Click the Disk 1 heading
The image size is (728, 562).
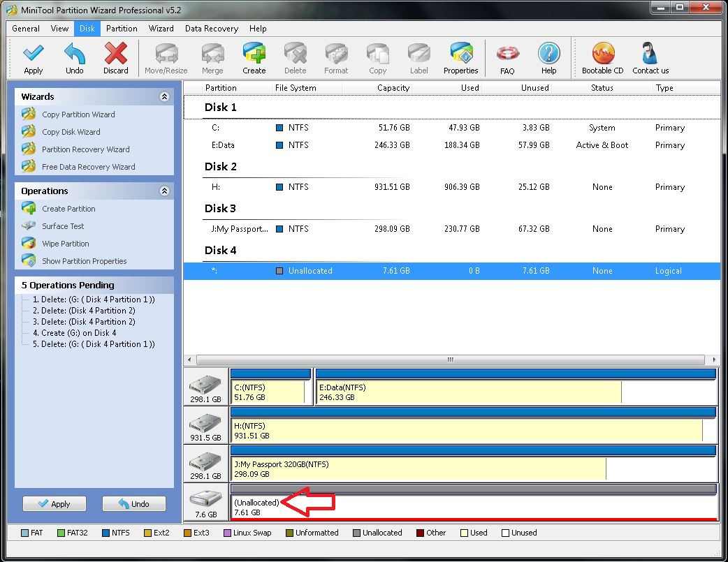tap(221, 108)
